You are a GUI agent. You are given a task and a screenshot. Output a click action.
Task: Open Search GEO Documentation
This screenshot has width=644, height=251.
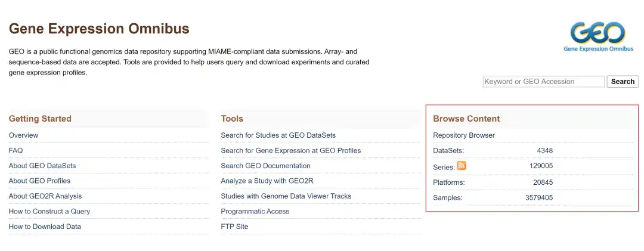click(266, 166)
